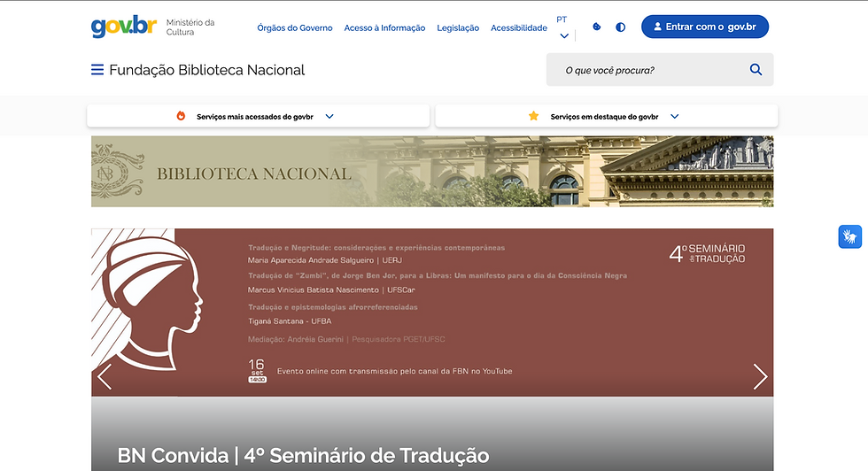Open Legislação menu item
Image resolution: width=868 pixels, height=471 pixels.
pos(458,27)
